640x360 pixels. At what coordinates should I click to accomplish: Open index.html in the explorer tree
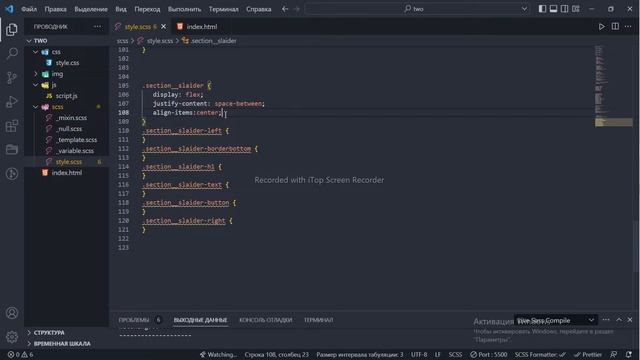click(67, 173)
